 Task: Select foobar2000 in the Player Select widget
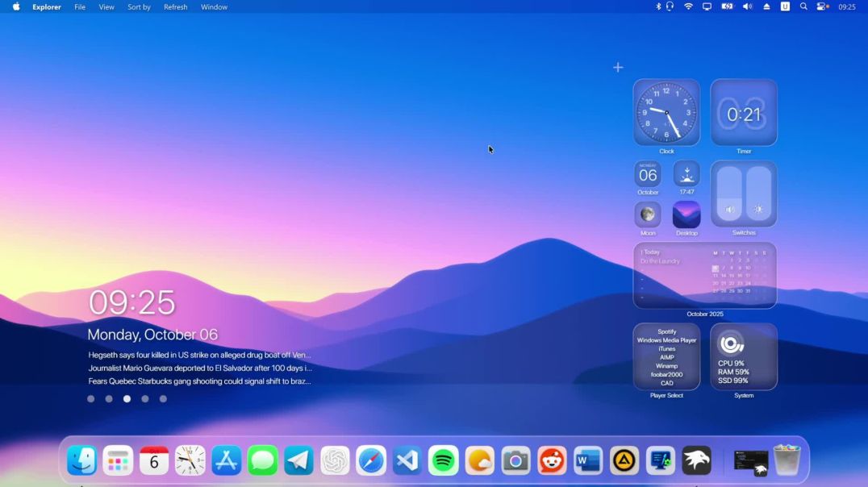[x=666, y=376]
